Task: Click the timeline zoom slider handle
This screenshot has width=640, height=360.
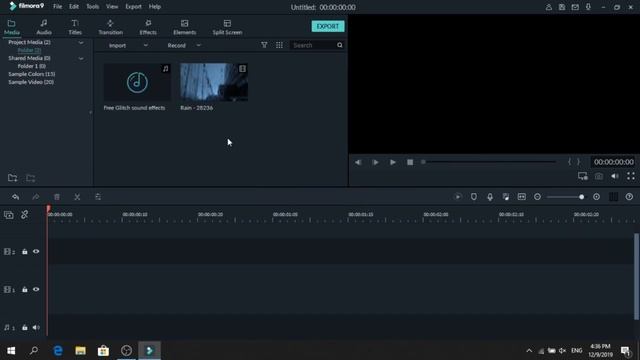Action: coord(581,197)
